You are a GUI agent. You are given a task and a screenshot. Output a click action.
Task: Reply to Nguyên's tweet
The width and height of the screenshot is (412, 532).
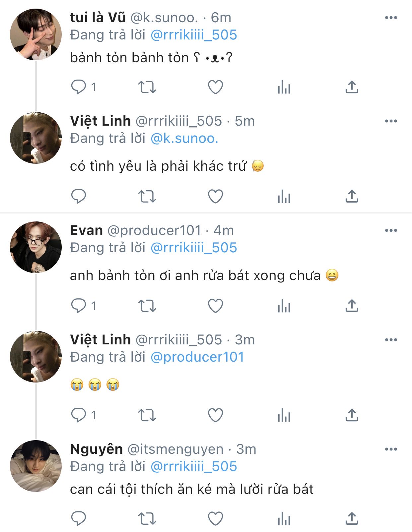click(x=79, y=519)
